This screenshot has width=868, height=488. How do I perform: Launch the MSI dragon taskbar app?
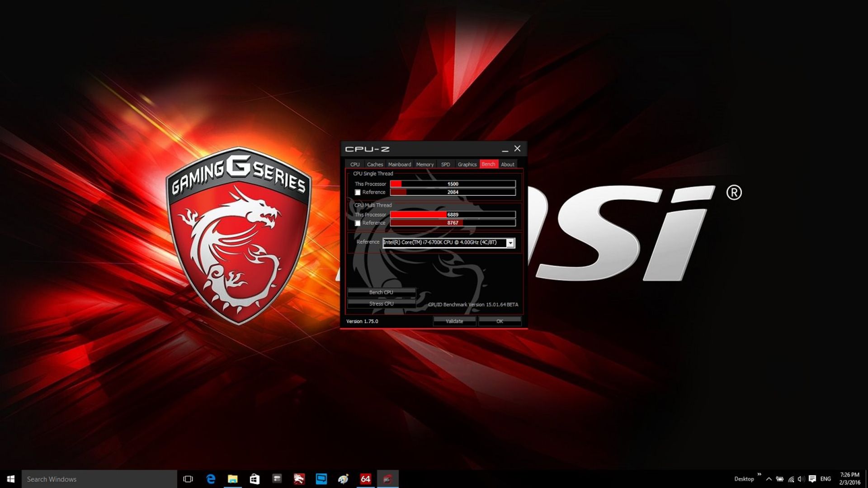pos(299,479)
